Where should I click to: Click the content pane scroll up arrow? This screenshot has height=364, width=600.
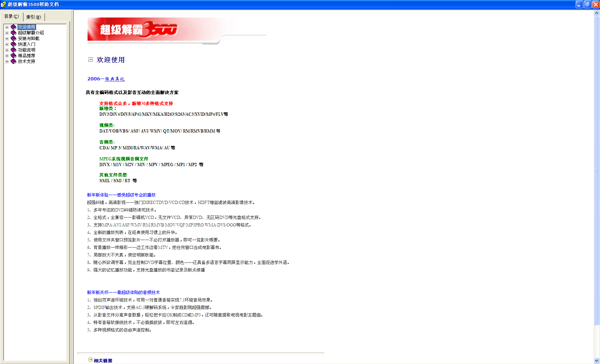(x=596, y=13)
